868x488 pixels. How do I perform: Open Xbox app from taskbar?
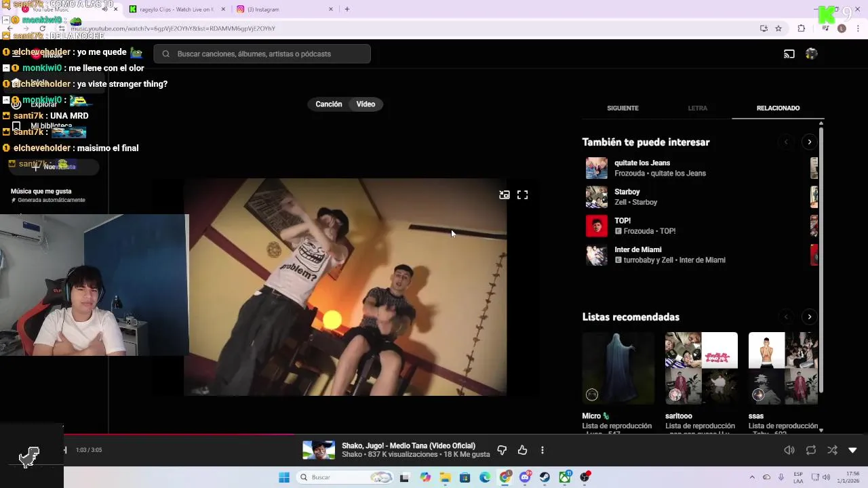(565, 477)
